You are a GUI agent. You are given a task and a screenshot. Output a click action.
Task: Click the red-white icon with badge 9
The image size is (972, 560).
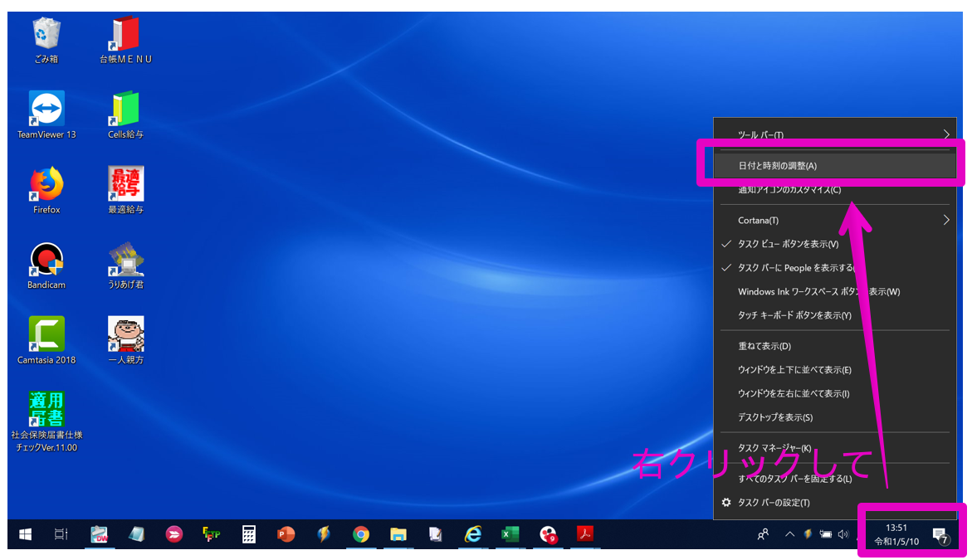point(548,534)
